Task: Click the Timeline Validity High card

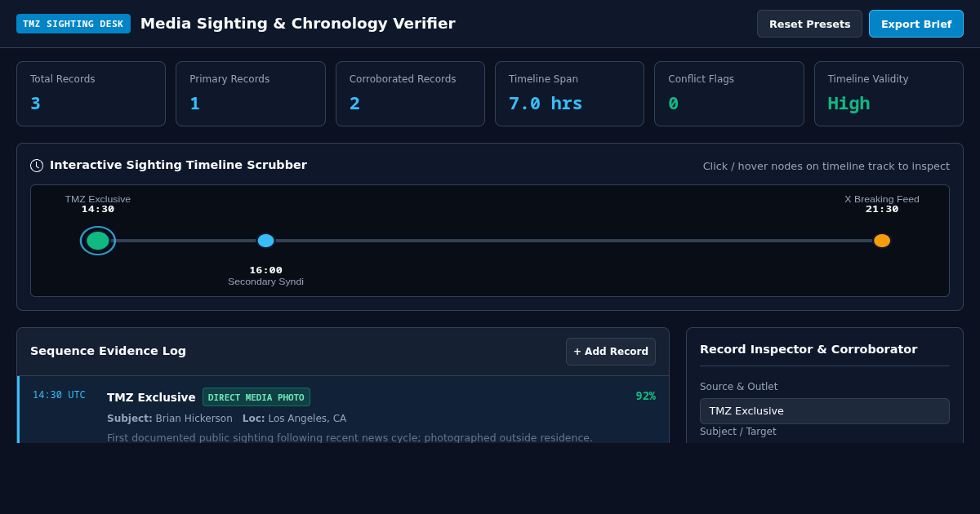Action: [x=889, y=94]
